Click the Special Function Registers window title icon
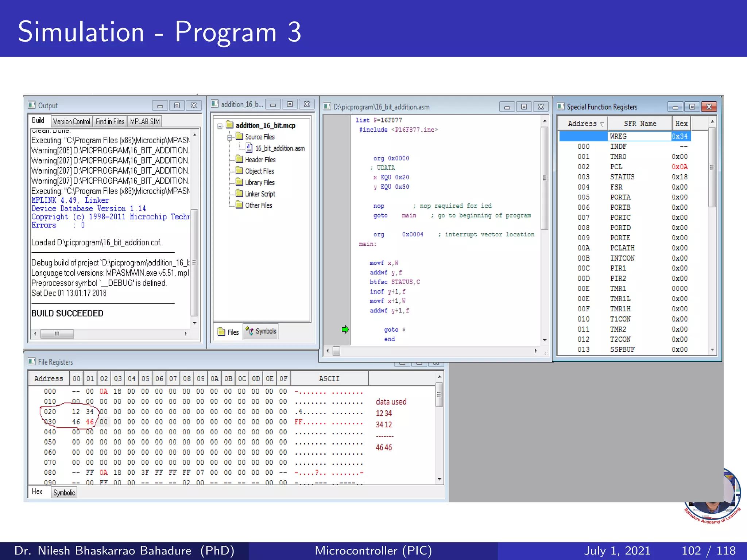The height and width of the screenshot is (560, 747). click(x=561, y=106)
